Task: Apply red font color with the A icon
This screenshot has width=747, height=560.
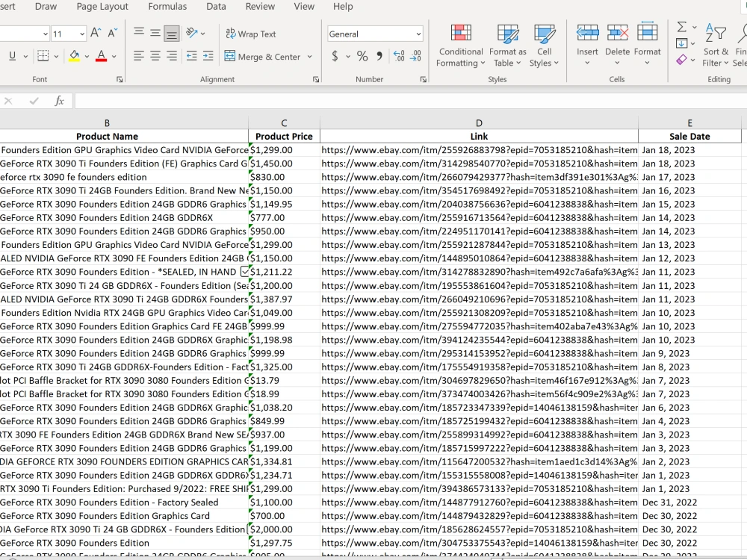Action: click(x=101, y=56)
